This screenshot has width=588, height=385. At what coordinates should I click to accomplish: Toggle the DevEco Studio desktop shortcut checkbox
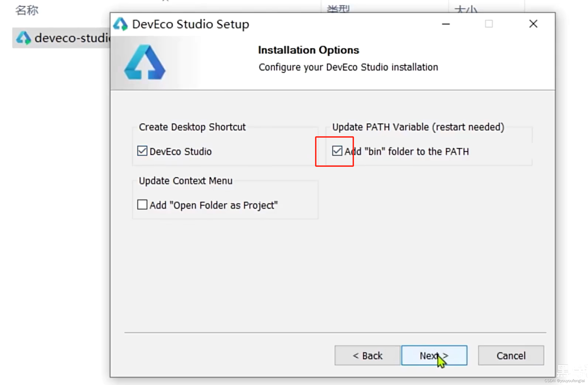click(142, 151)
